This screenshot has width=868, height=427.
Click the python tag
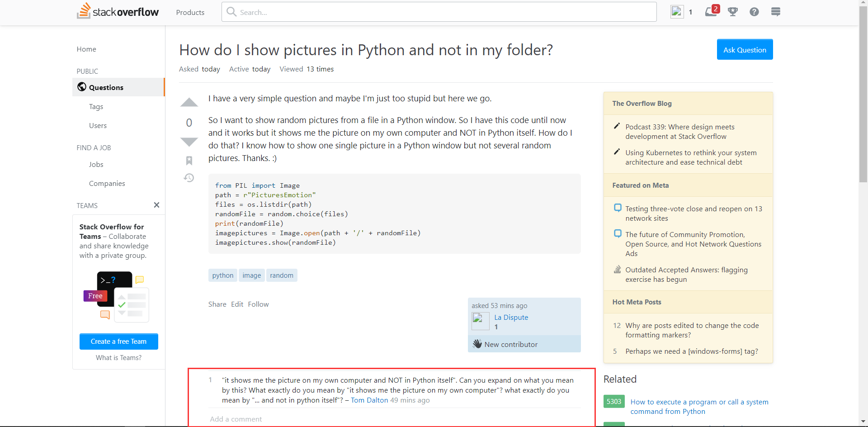click(x=223, y=275)
